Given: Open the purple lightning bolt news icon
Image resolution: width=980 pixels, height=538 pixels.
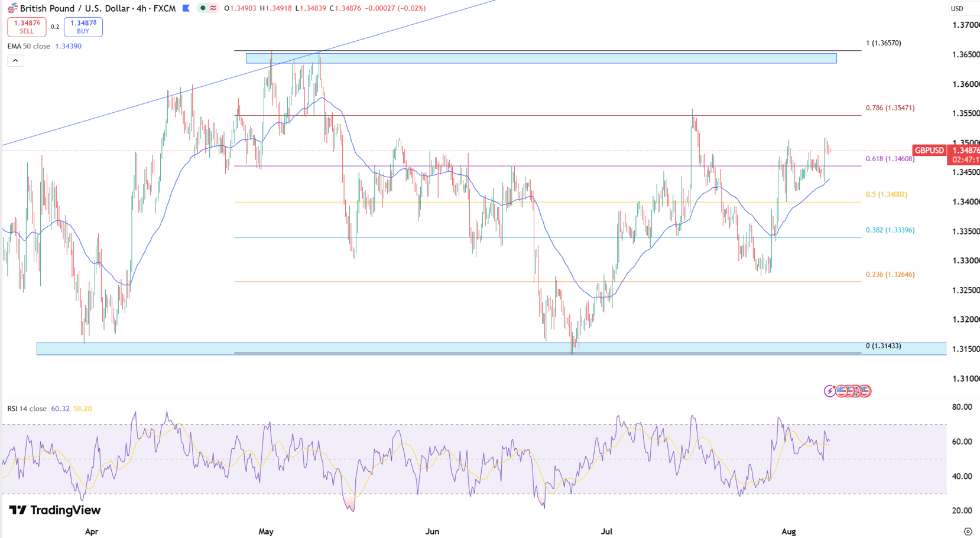Looking at the screenshot, I should coord(830,391).
